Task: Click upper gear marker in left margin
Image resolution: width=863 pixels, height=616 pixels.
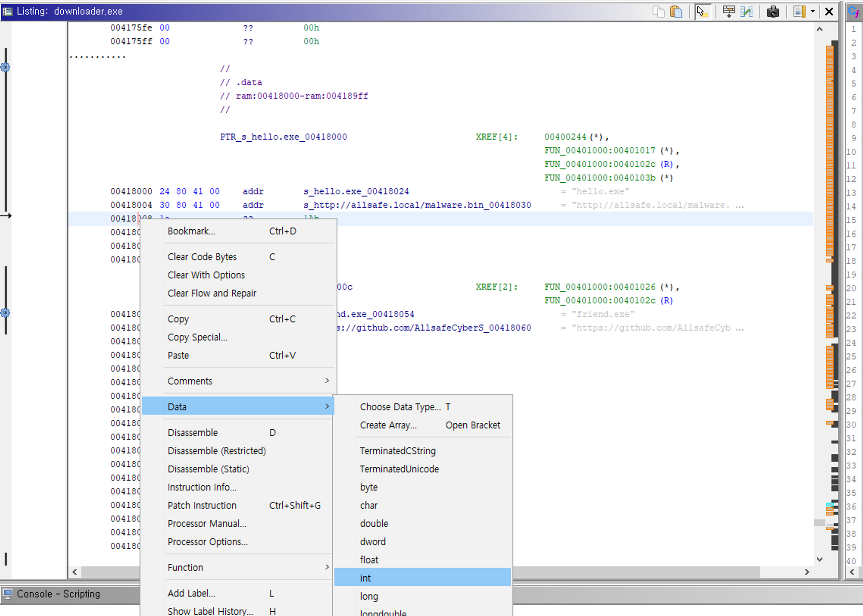Action: 5,67
